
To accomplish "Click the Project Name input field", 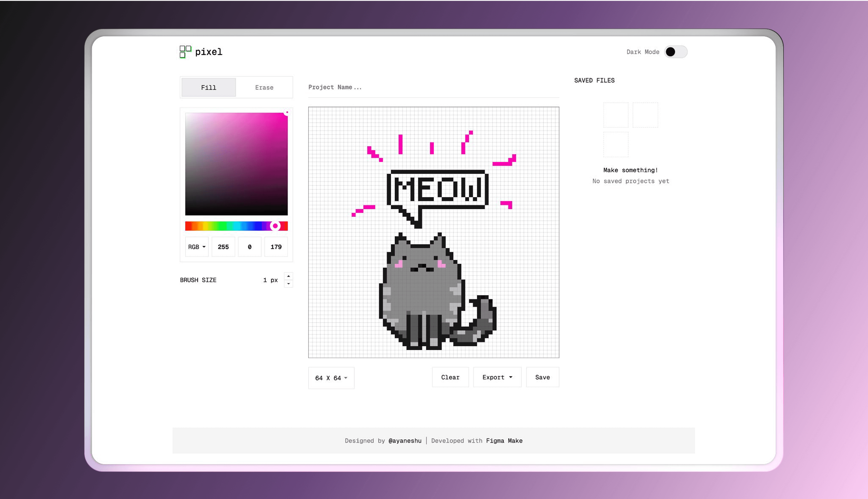I will [434, 87].
